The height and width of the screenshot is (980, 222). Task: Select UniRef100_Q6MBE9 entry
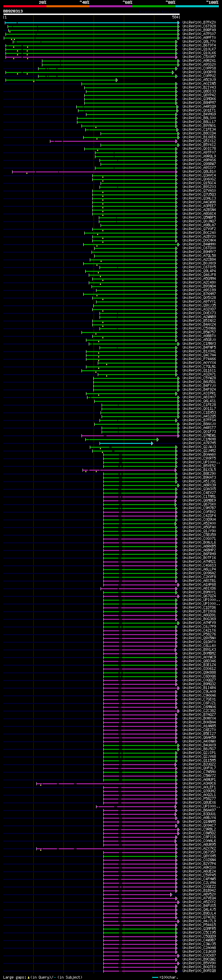(199, 500)
